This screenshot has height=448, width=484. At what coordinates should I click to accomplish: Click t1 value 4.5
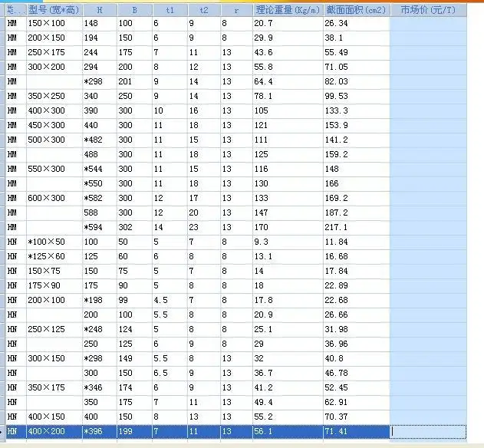pos(161,300)
